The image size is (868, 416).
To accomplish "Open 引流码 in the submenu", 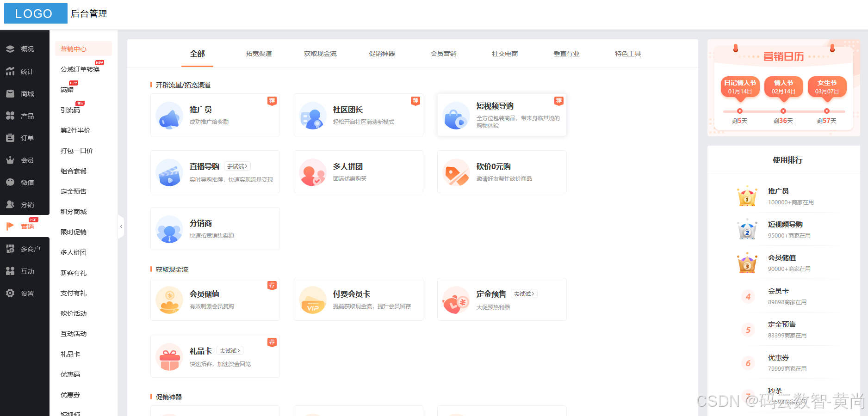I will [70, 110].
